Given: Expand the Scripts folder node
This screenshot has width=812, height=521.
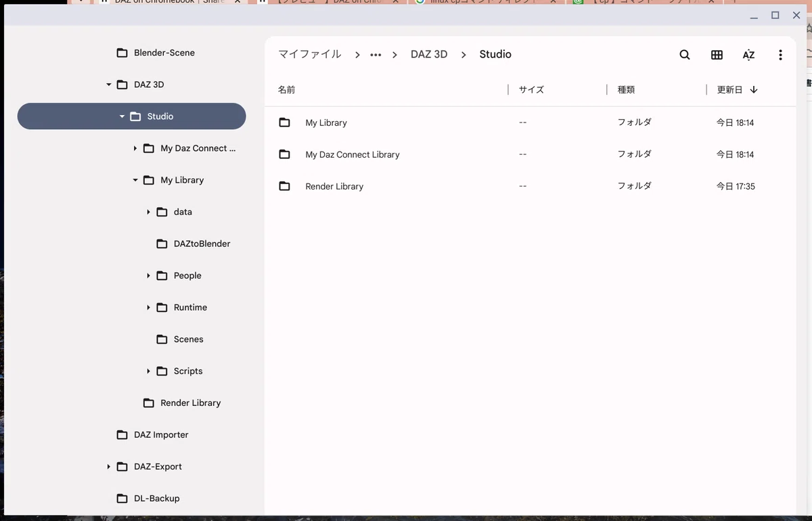Looking at the screenshot, I should [148, 371].
